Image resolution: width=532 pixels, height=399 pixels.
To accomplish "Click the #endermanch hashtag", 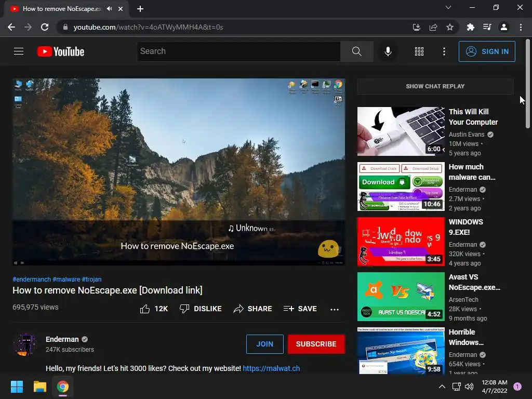I will click(32, 279).
